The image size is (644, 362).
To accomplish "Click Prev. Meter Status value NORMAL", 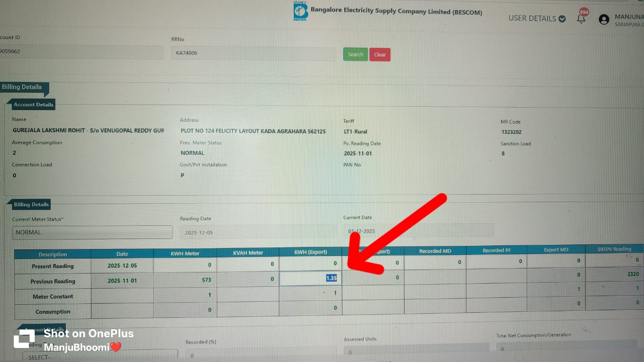I will [x=192, y=153].
